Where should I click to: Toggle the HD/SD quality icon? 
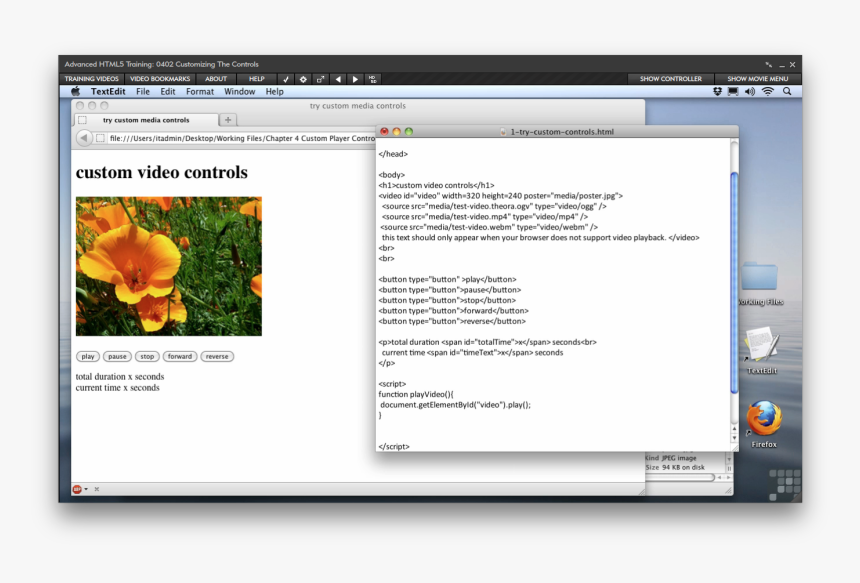click(x=373, y=79)
